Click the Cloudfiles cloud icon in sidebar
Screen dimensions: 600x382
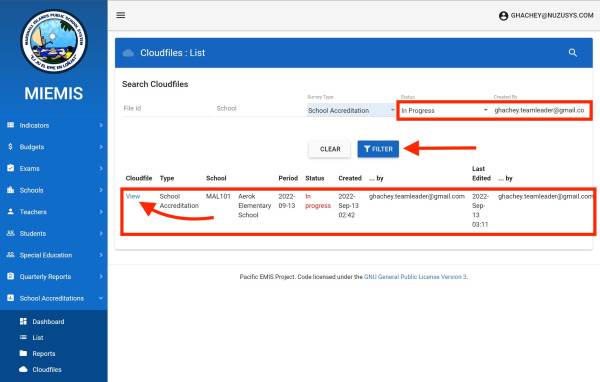pos(23,369)
